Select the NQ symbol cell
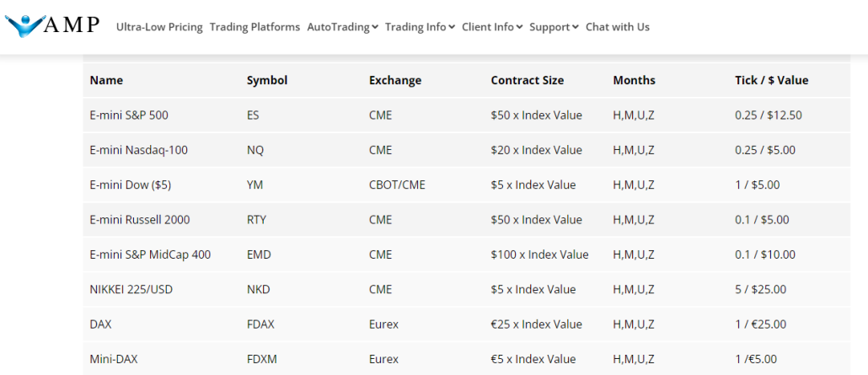The width and height of the screenshot is (868, 375). [x=255, y=150]
